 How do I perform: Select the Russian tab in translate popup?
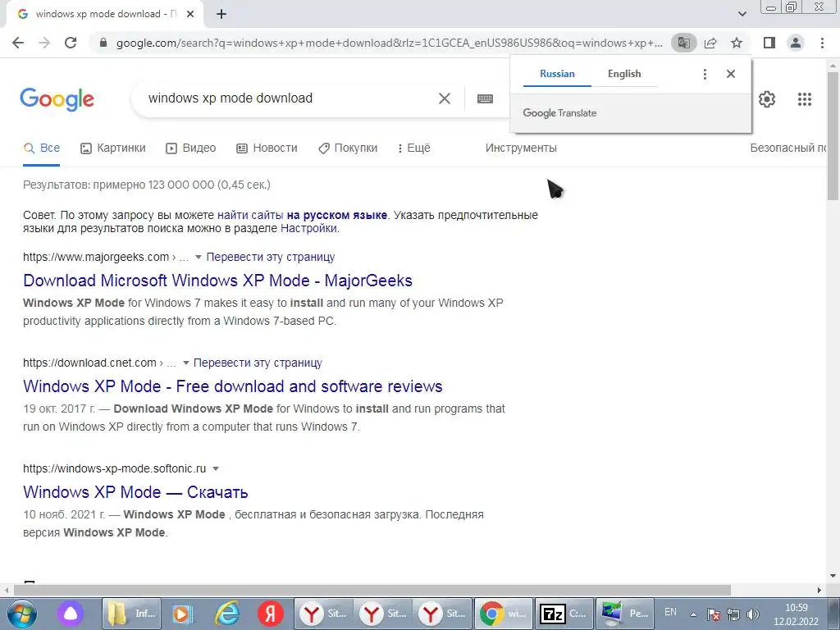[x=557, y=74]
